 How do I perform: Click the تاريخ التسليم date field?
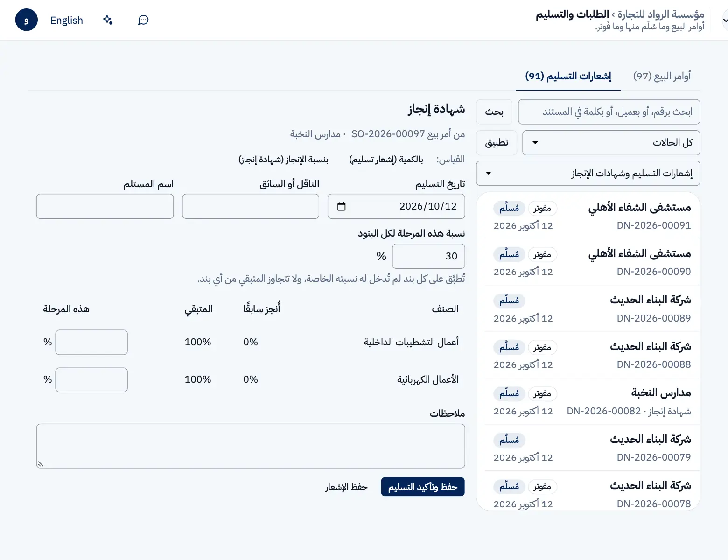(x=396, y=206)
